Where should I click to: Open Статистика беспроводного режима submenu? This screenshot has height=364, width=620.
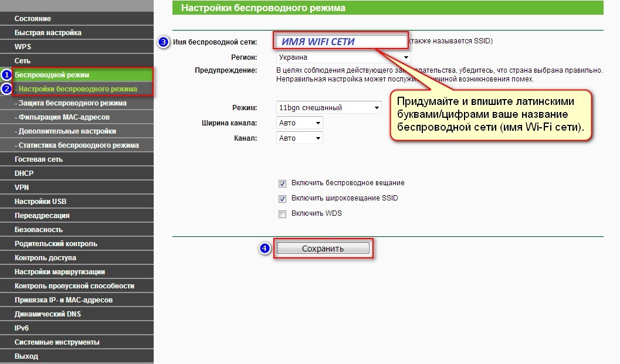(x=77, y=145)
